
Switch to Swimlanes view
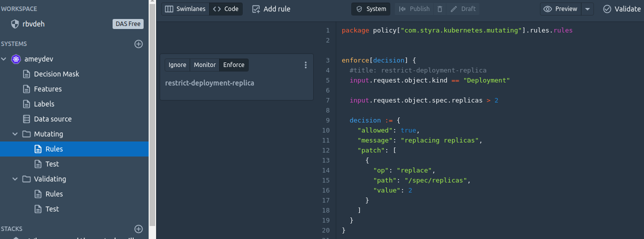coord(185,9)
